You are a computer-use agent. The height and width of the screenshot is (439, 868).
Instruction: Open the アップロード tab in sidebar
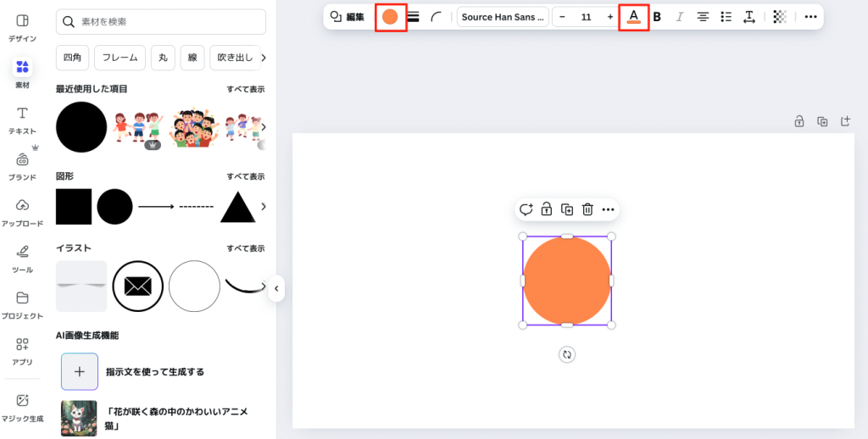click(x=22, y=213)
